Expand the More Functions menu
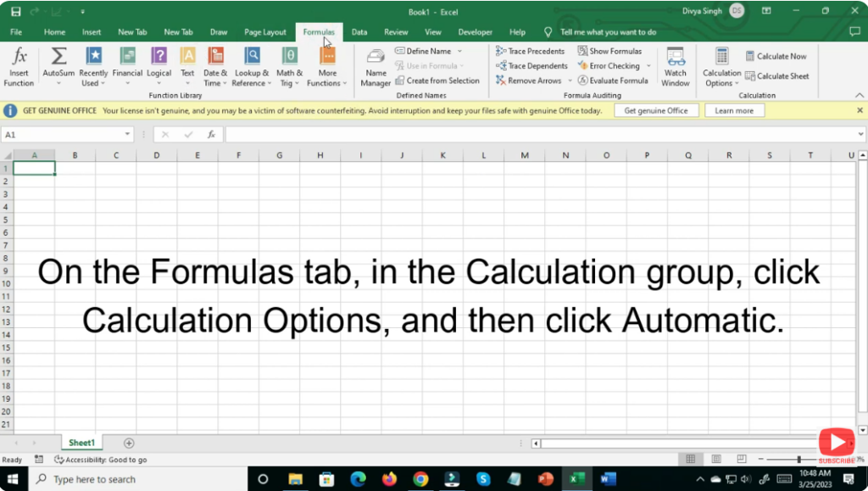The height and width of the screenshot is (491, 868). coord(327,68)
